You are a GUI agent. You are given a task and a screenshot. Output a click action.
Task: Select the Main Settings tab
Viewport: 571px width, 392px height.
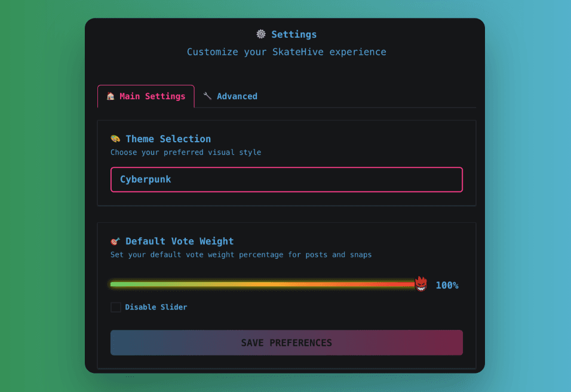pyautogui.click(x=146, y=96)
